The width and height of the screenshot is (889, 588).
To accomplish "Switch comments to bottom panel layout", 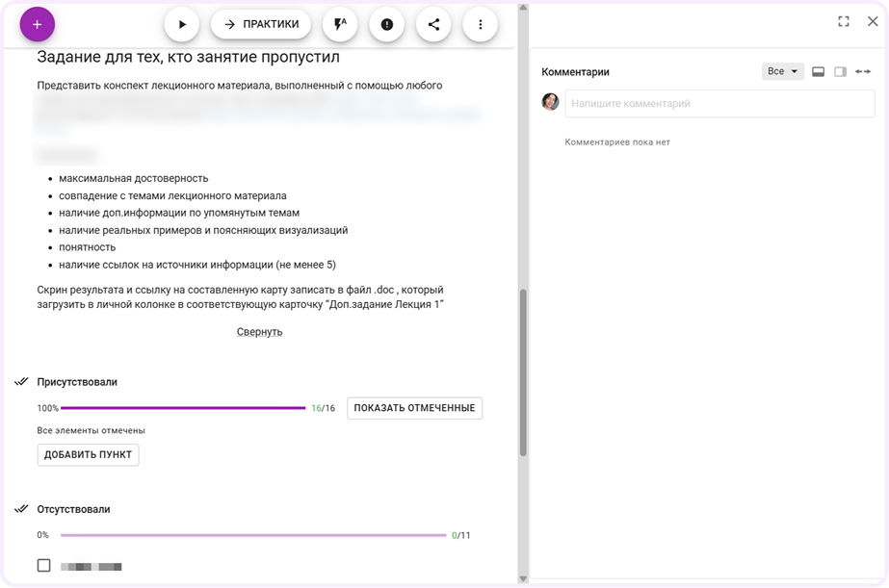I will pyautogui.click(x=819, y=72).
